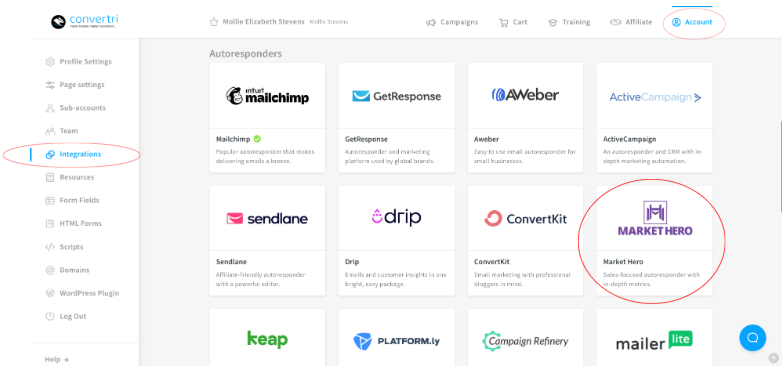Image resolution: width=782 pixels, height=366 pixels.
Task: Click Log Out in sidebar
Action: pos(66,316)
